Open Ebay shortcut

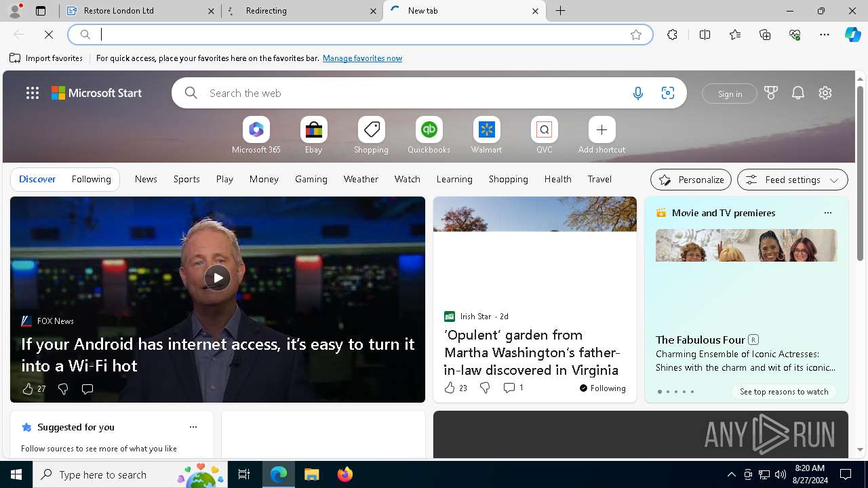coord(314,136)
